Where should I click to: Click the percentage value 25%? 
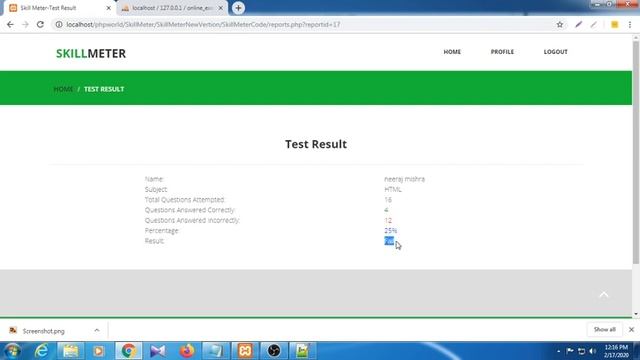click(x=391, y=231)
